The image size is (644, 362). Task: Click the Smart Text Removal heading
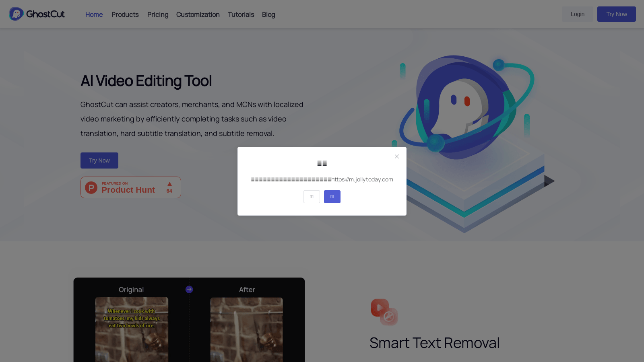[434, 343]
